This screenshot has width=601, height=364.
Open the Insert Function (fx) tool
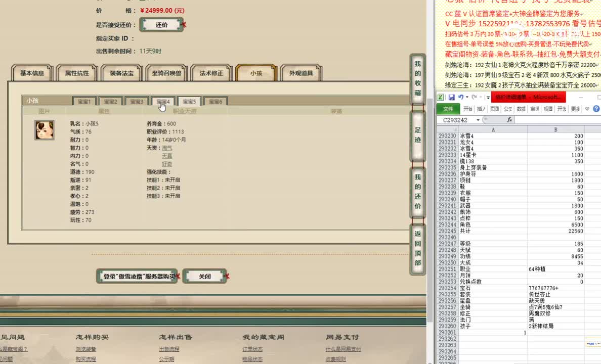[509, 119]
